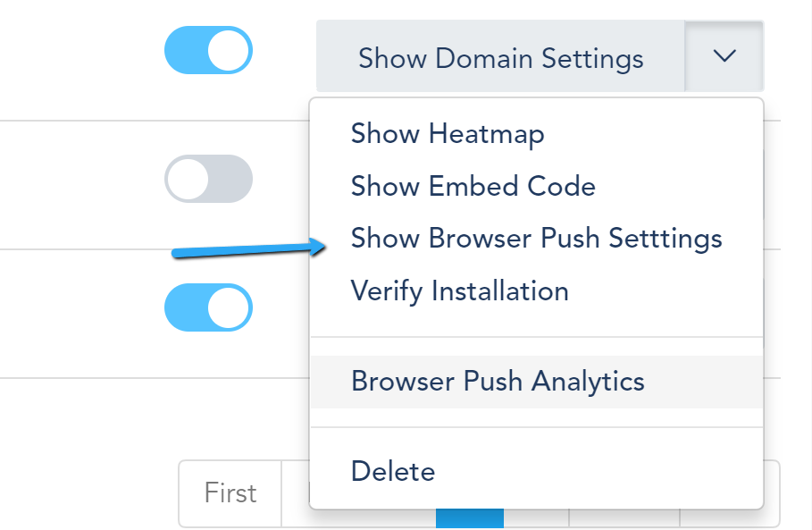The image size is (812, 530).
Task: Open Show Browser Push Settings option
Action: pyautogui.click(x=536, y=239)
